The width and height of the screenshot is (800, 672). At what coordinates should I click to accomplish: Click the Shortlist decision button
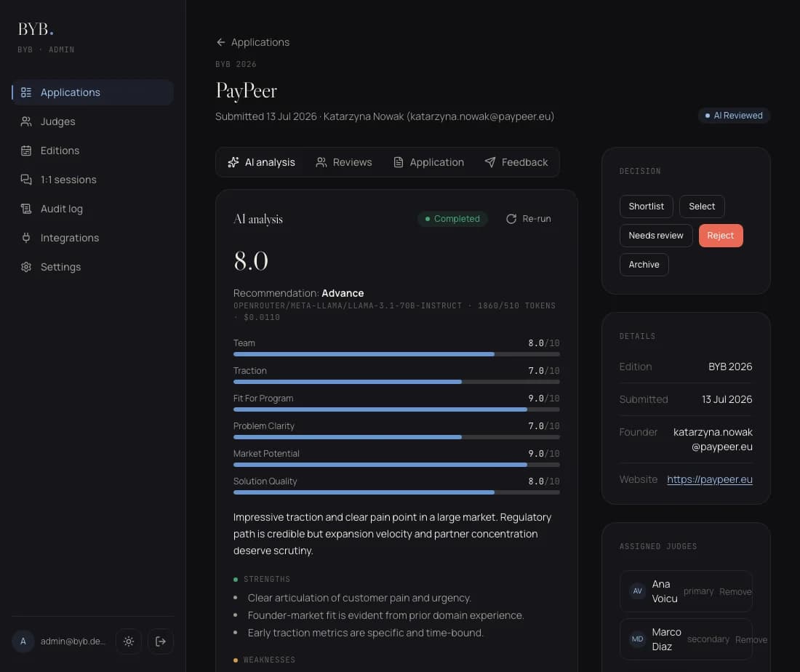(647, 207)
